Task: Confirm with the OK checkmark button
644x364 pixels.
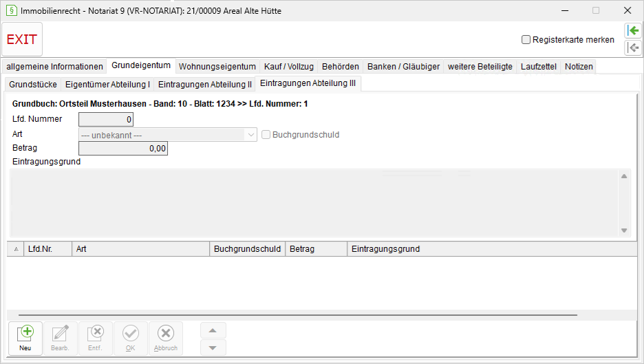Action: pyautogui.click(x=130, y=339)
